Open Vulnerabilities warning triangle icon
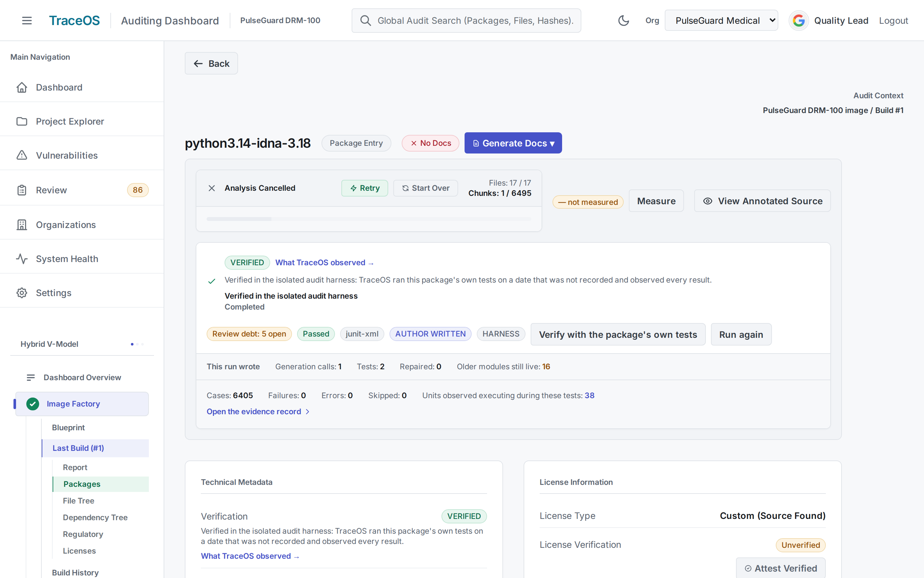Viewport: 924px width, 578px height. point(22,155)
